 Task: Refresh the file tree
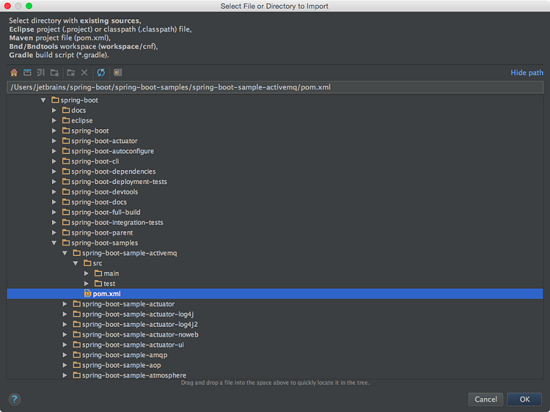tap(101, 73)
